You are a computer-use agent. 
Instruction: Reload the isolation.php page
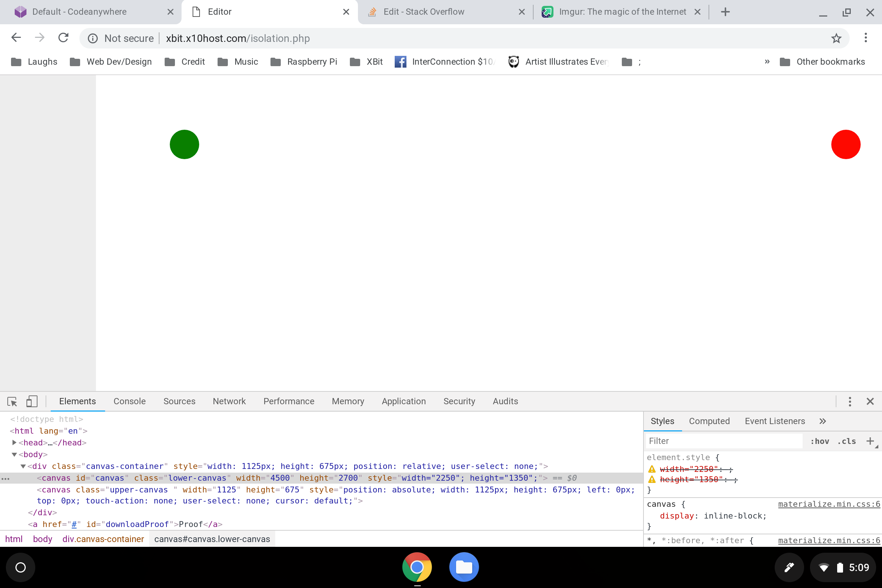[x=63, y=38]
